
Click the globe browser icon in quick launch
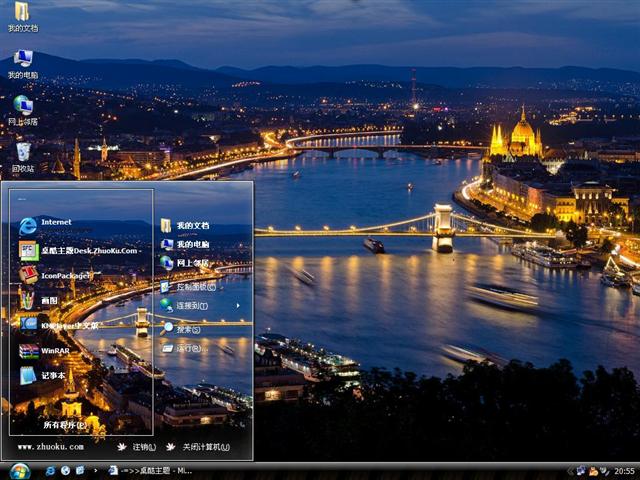tap(66, 471)
